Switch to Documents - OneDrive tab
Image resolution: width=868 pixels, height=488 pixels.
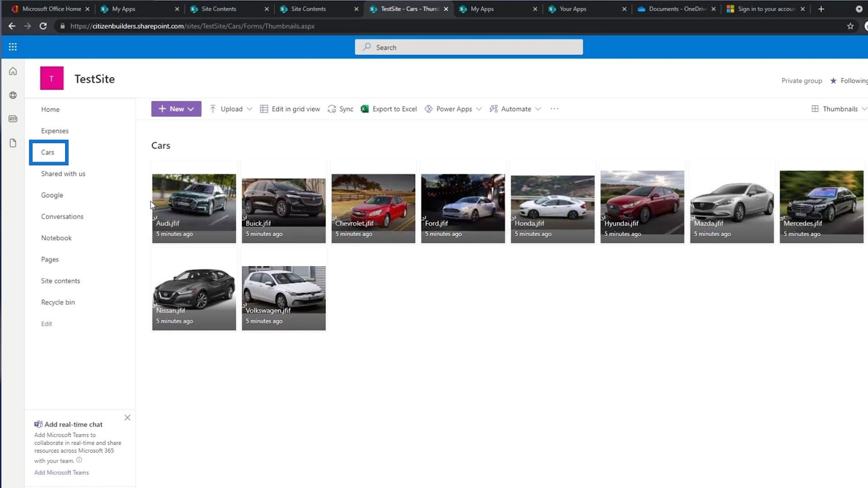(676, 9)
